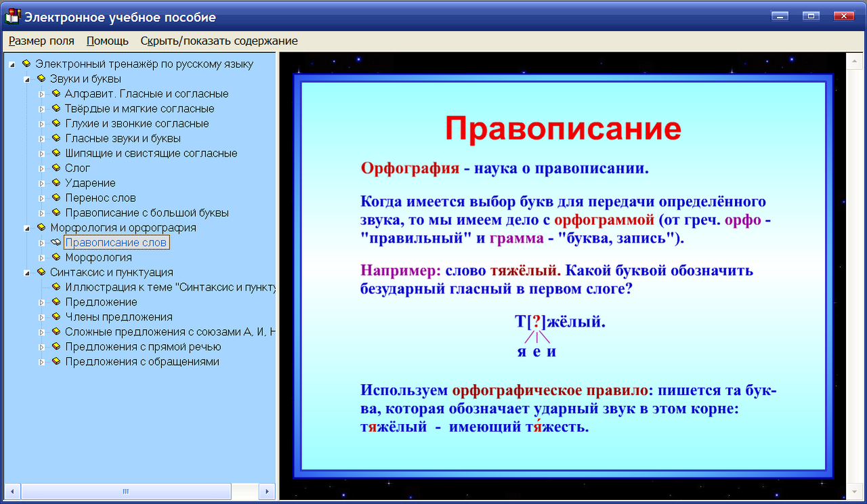Click the book icon for Ударение

58,183
